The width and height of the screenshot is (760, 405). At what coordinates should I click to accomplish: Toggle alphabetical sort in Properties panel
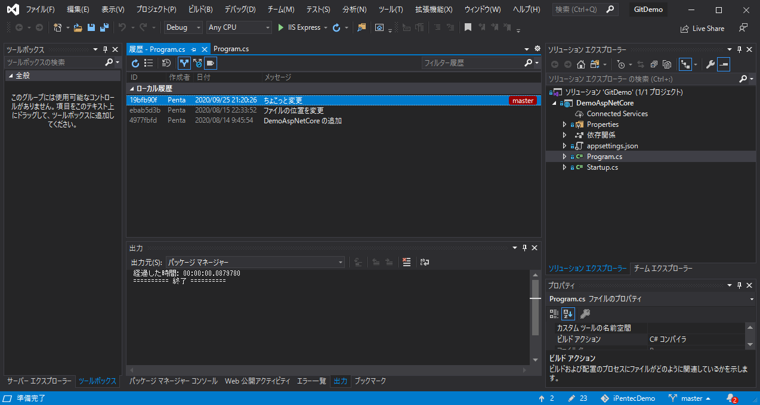[568, 314]
